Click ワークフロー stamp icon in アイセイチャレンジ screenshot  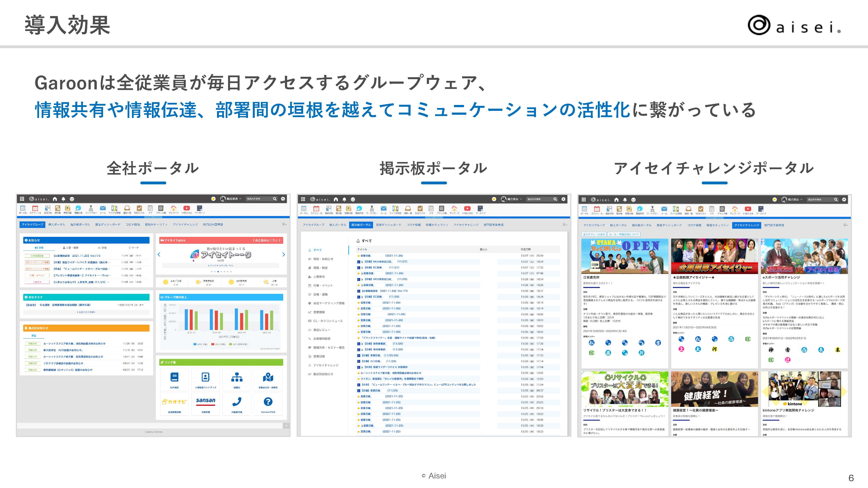point(652,209)
